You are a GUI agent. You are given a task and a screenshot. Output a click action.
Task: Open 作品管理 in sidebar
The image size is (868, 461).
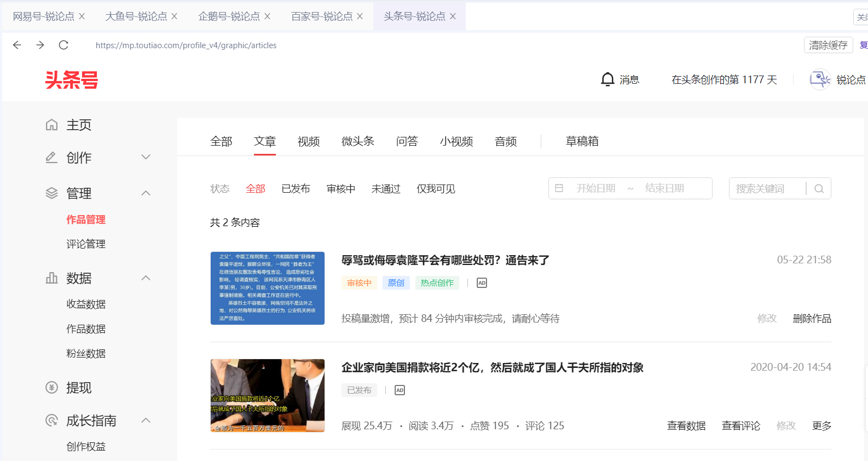click(86, 220)
